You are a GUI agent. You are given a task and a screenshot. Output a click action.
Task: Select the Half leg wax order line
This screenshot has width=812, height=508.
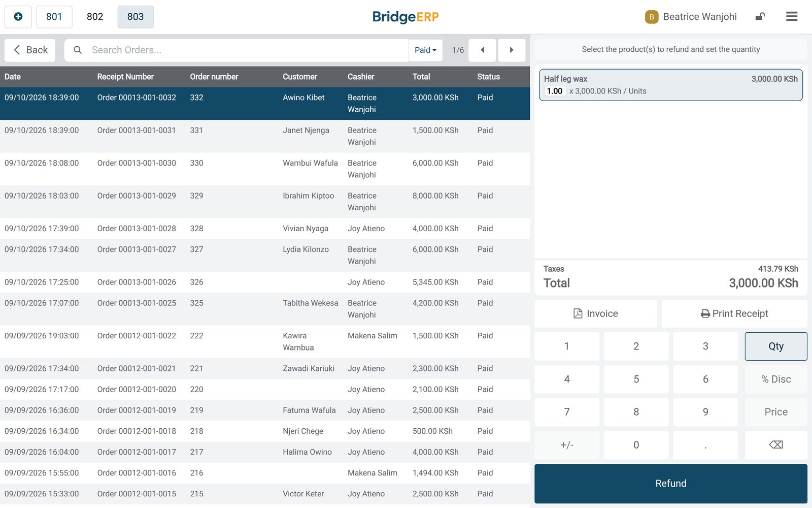[x=670, y=85]
